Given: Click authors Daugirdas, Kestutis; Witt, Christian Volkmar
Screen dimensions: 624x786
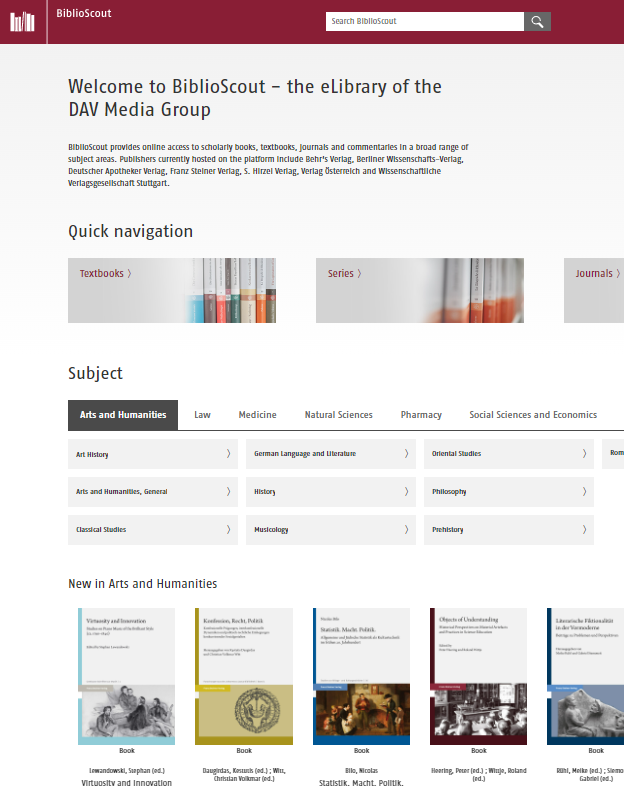Looking at the screenshot, I should click(x=244, y=774).
